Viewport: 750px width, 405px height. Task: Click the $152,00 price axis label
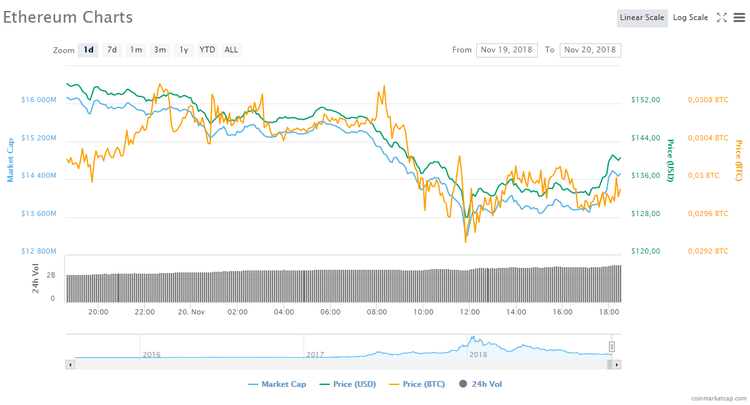[646, 100]
